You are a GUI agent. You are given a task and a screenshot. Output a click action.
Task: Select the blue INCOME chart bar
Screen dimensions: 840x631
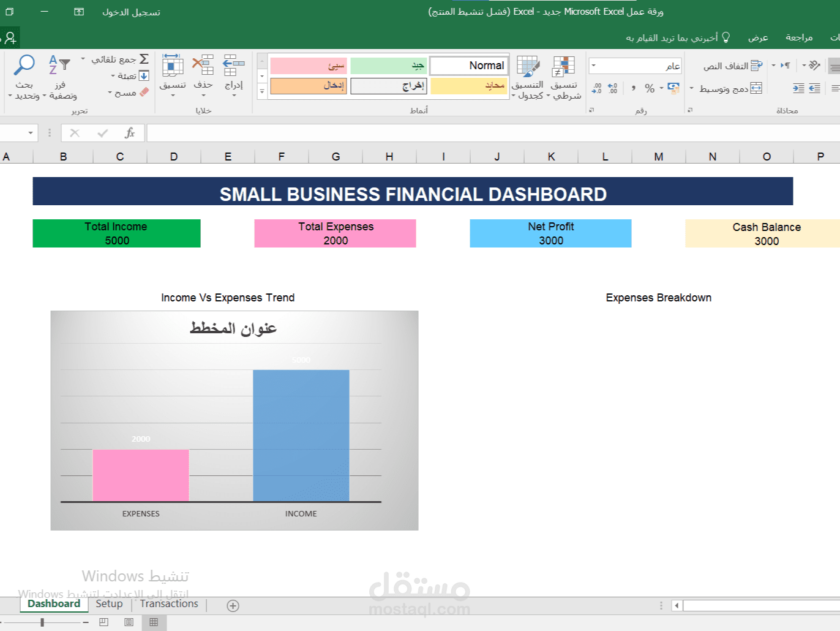301,436
